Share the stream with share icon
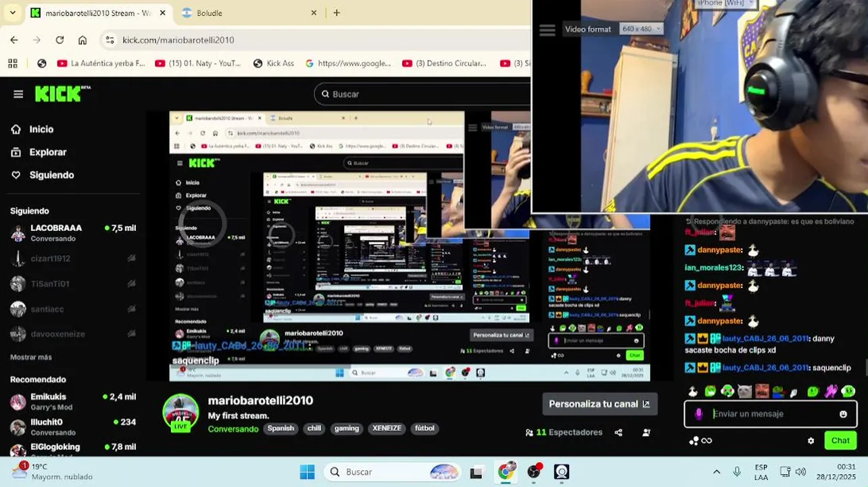The height and width of the screenshot is (487, 868). (x=619, y=432)
